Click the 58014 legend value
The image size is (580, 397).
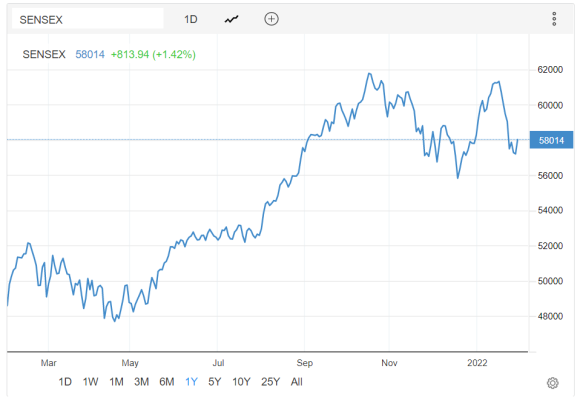pos(90,54)
